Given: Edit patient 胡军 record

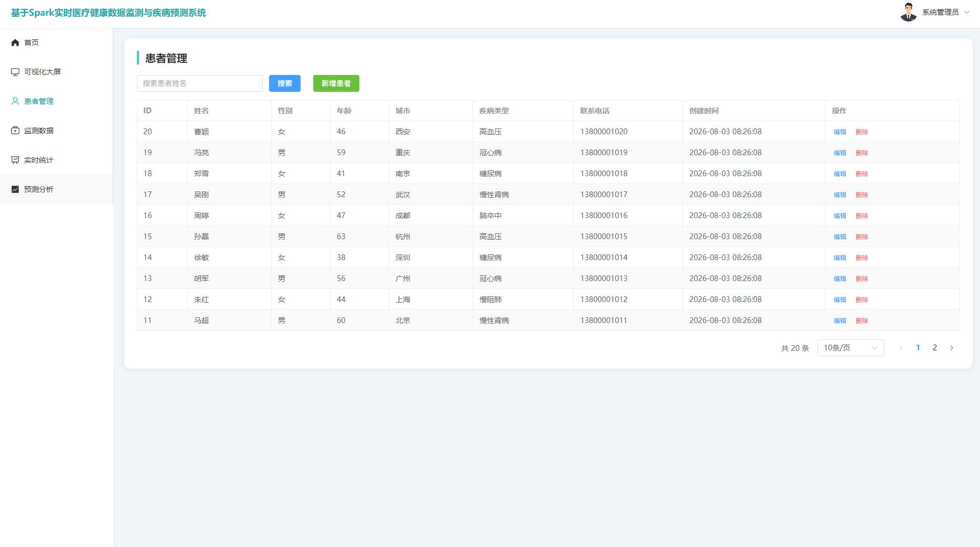Looking at the screenshot, I should [840, 279].
